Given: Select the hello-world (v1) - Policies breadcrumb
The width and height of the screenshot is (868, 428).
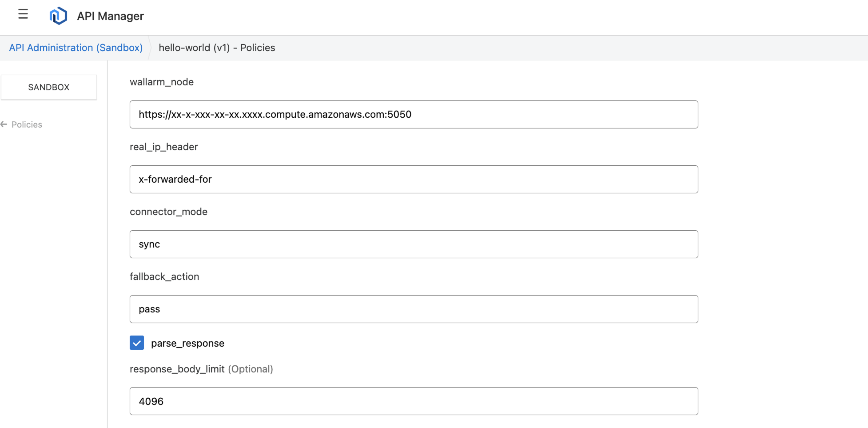Looking at the screenshot, I should (x=217, y=48).
